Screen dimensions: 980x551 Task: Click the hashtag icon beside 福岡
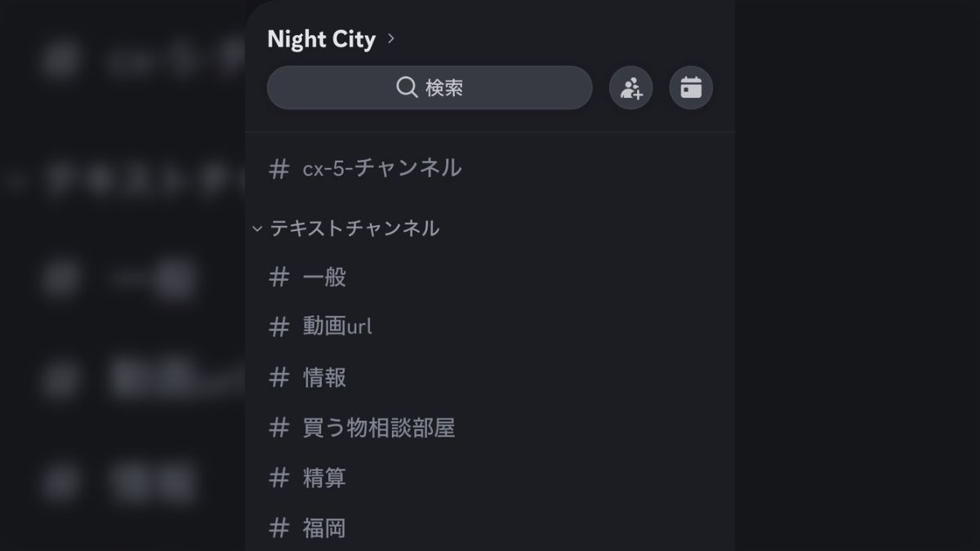(x=278, y=529)
